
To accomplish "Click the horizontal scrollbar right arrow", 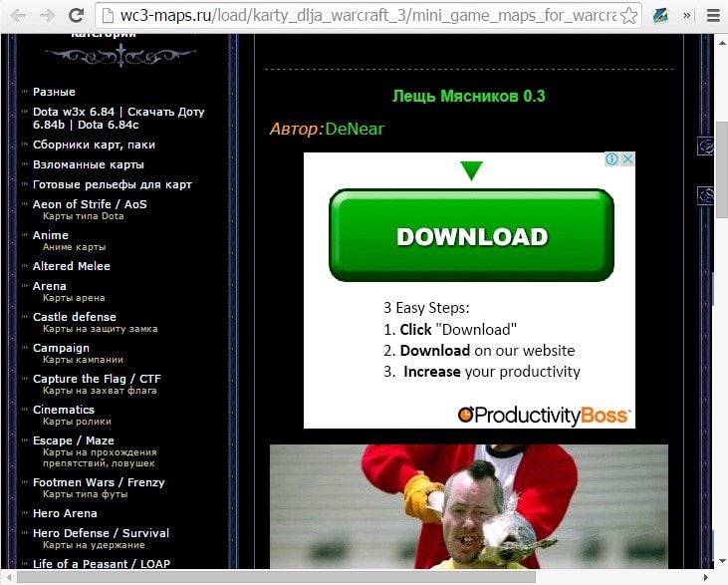I will [x=706, y=577].
